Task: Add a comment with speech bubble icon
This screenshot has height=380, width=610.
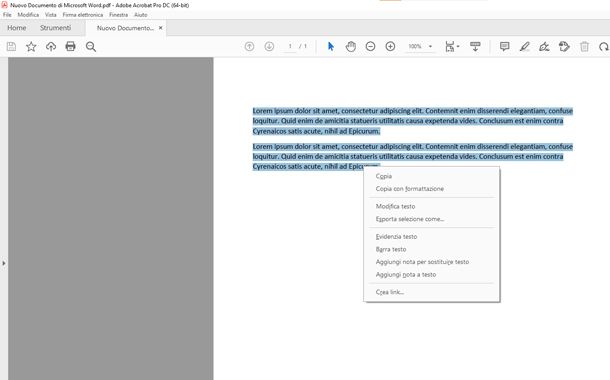Action: (x=505, y=47)
